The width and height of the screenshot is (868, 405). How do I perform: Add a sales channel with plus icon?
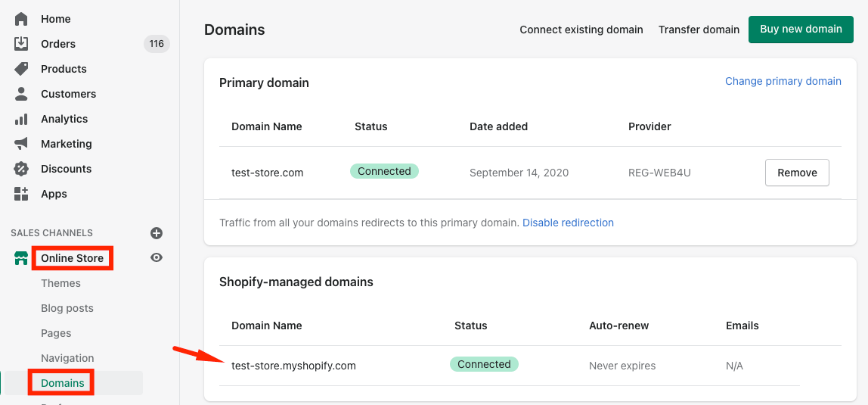tap(157, 233)
